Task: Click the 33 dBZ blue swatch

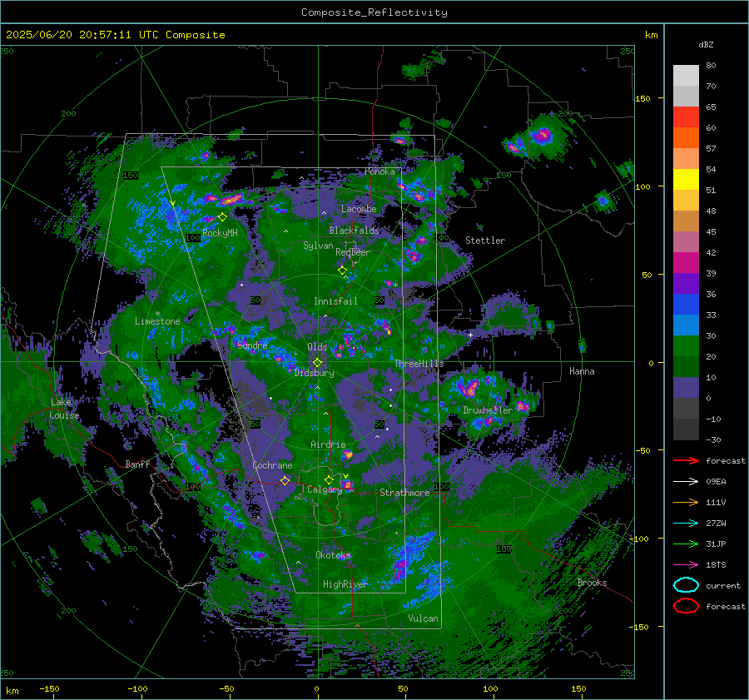Action: coord(686,305)
